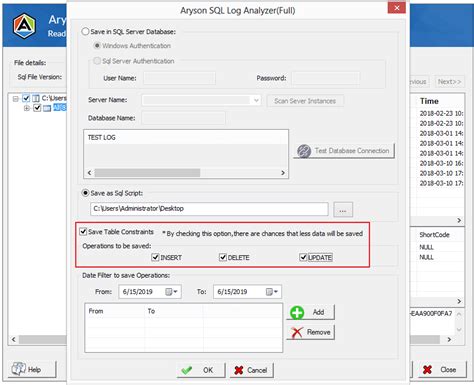Click Next>> button in main window

coord(449,82)
